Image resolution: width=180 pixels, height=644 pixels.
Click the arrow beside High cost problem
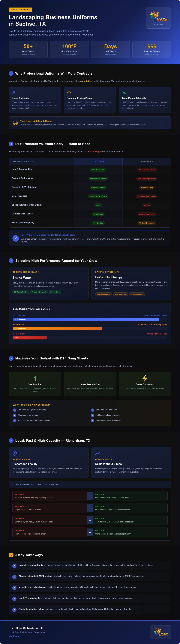point(90,532)
